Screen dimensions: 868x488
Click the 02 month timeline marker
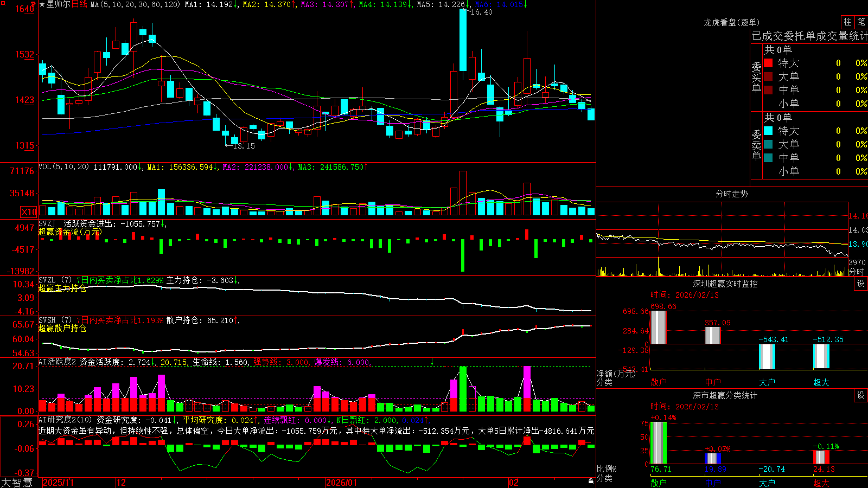tap(514, 483)
